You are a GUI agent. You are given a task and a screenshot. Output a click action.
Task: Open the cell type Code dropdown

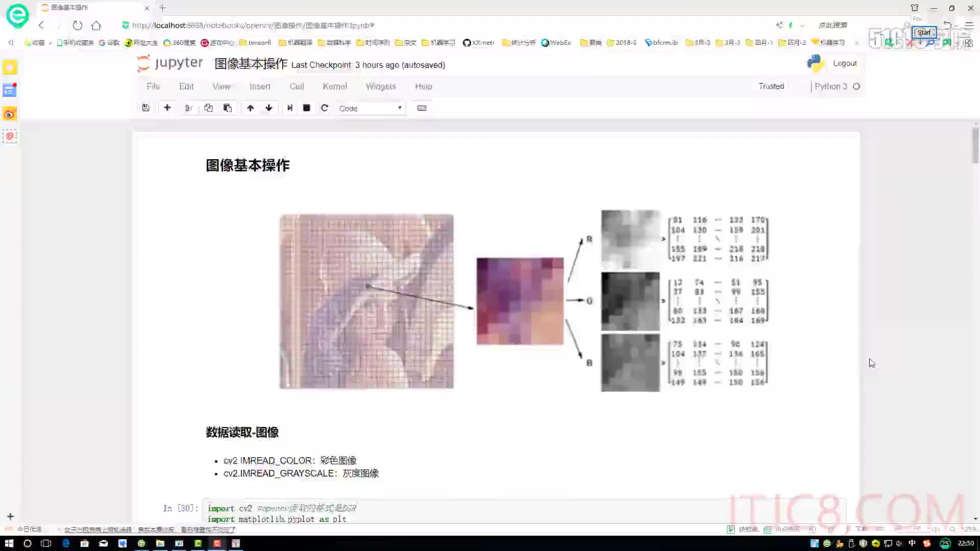371,108
